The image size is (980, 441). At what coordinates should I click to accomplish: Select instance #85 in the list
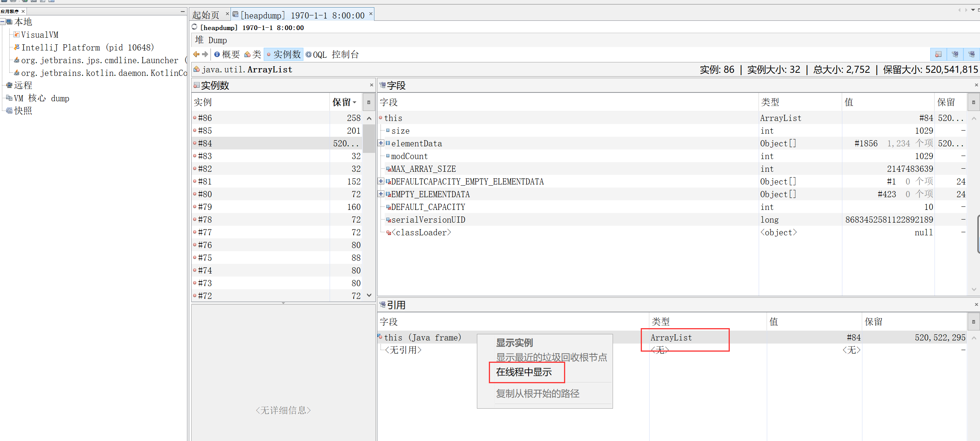(277, 131)
